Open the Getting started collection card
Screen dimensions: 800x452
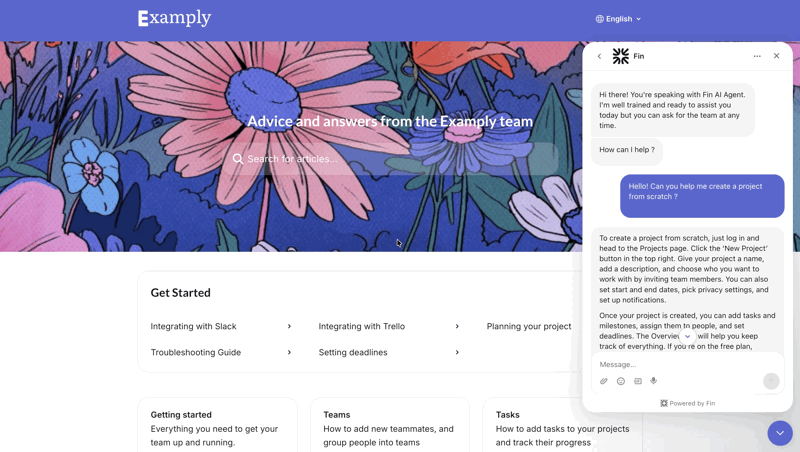tap(217, 427)
